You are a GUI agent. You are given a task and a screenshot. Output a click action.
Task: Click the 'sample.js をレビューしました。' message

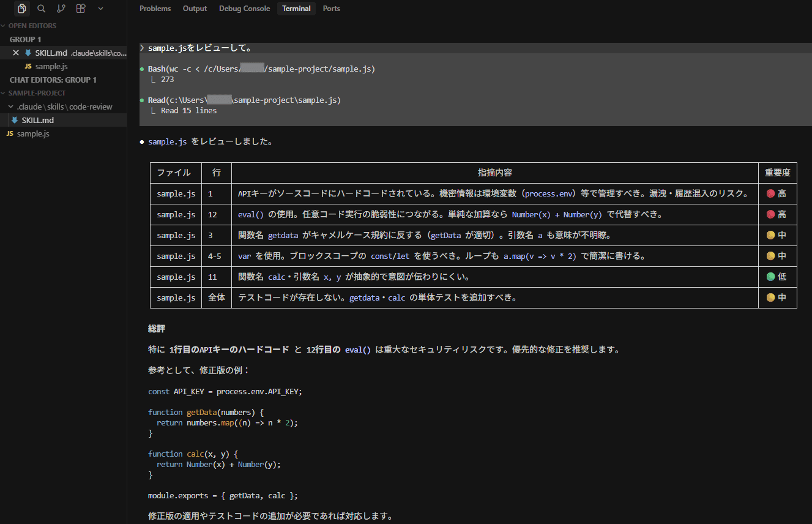point(210,141)
